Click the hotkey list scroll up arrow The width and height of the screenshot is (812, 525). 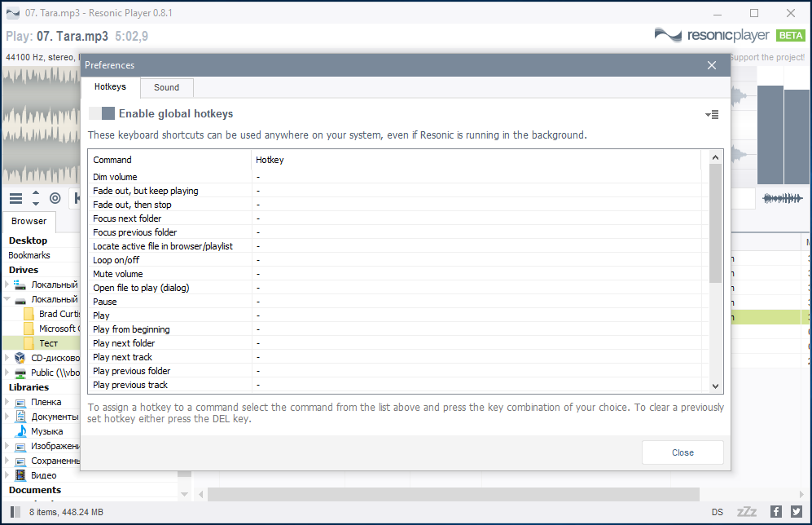click(x=715, y=157)
